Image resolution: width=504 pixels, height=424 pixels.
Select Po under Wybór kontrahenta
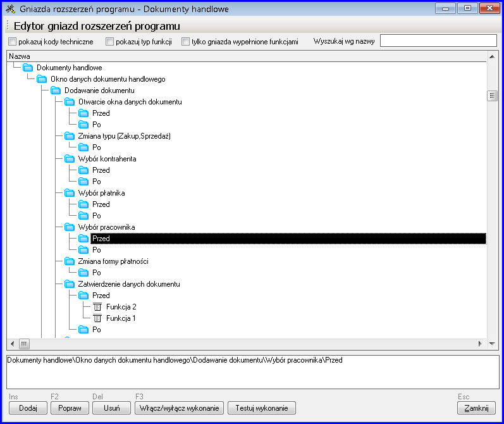point(96,182)
